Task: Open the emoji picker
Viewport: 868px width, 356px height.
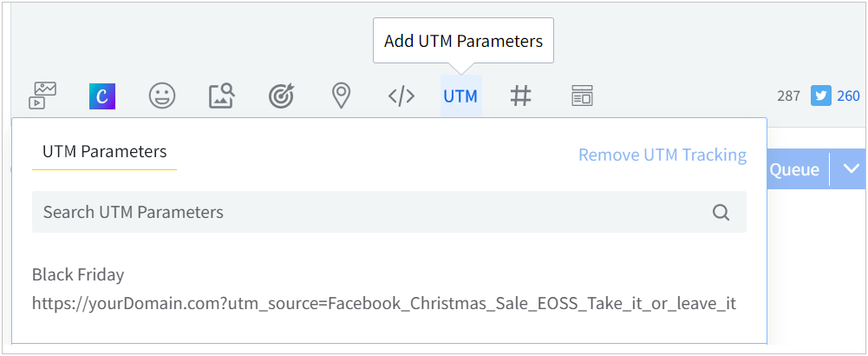Action: coord(161,96)
